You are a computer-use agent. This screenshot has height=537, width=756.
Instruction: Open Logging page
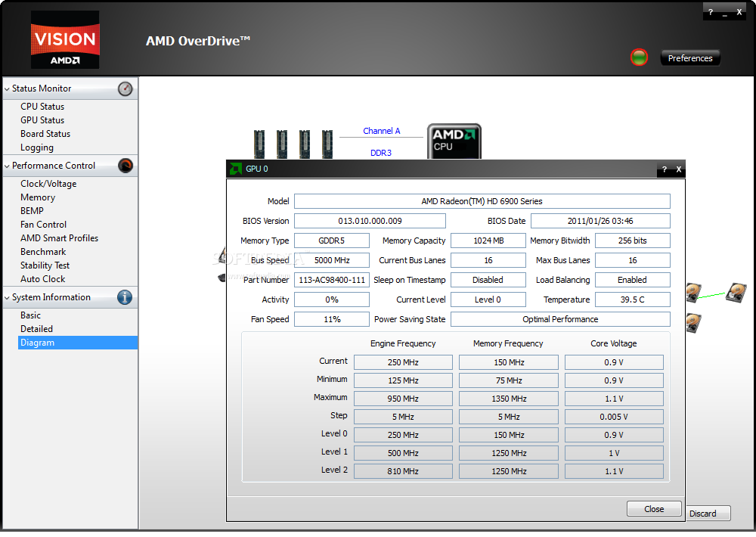point(37,147)
